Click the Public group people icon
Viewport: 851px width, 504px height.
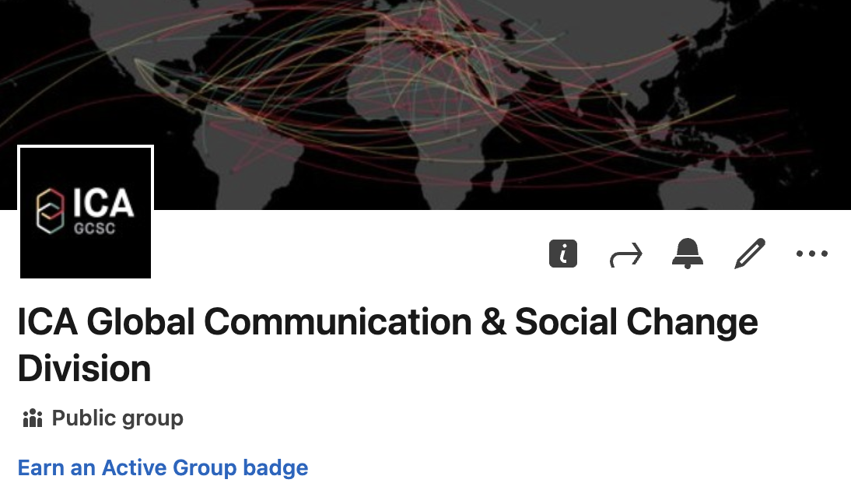coord(32,419)
